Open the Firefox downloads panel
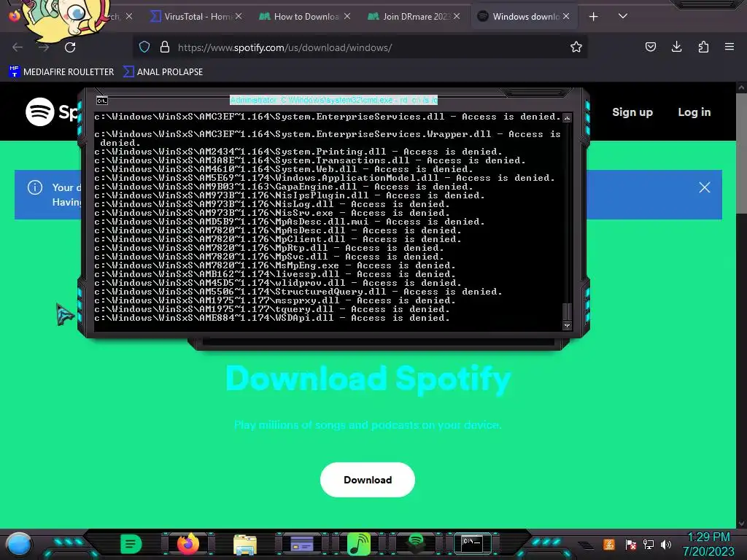 (x=676, y=47)
